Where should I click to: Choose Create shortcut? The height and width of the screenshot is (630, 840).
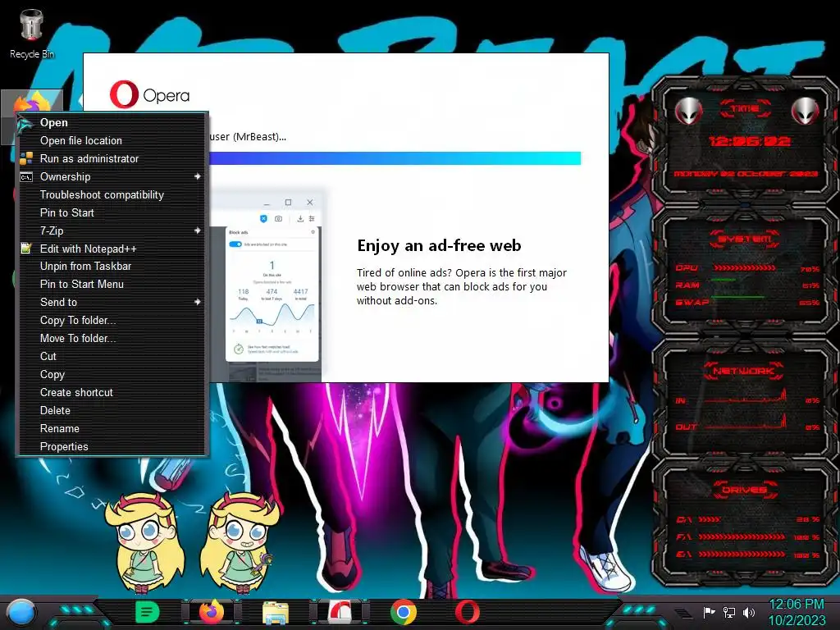pyautogui.click(x=112, y=393)
